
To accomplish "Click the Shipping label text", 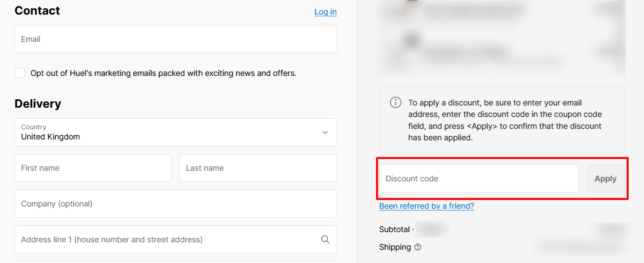I will point(395,247).
